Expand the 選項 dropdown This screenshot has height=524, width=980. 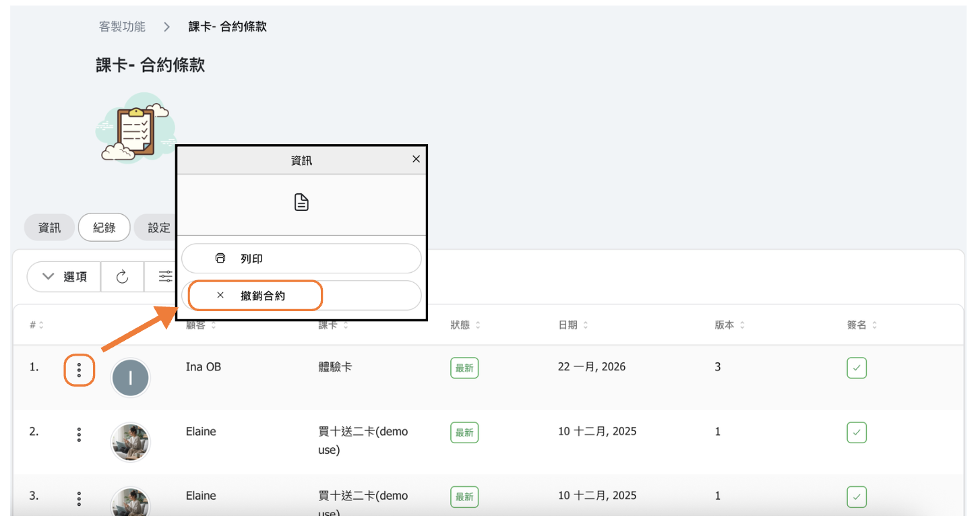(64, 277)
